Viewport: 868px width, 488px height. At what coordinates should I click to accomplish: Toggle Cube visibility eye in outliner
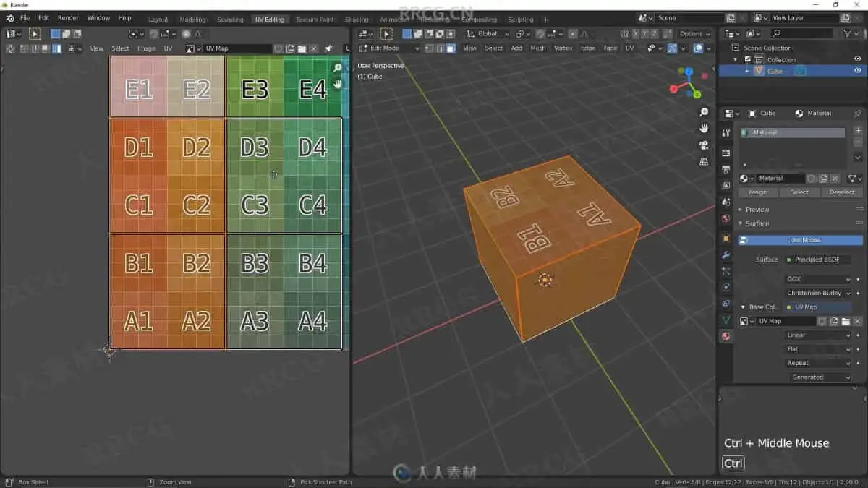(857, 71)
